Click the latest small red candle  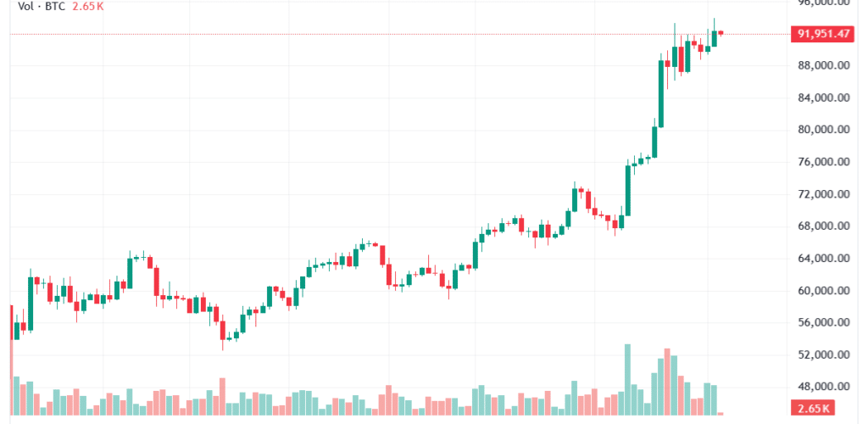coord(721,33)
